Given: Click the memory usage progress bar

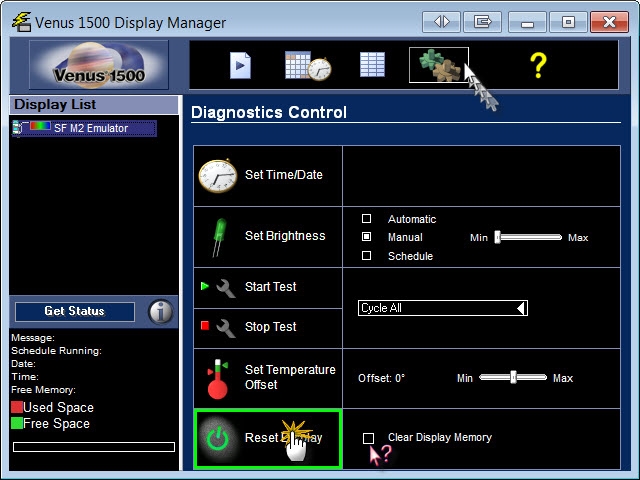Looking at the screenshot, I should tap(94, 447).
